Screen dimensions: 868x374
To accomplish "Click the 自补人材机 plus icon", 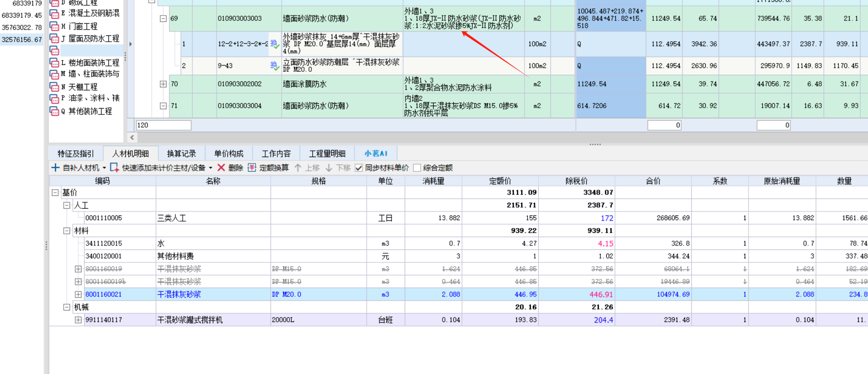I will click(x=55, y=168).
